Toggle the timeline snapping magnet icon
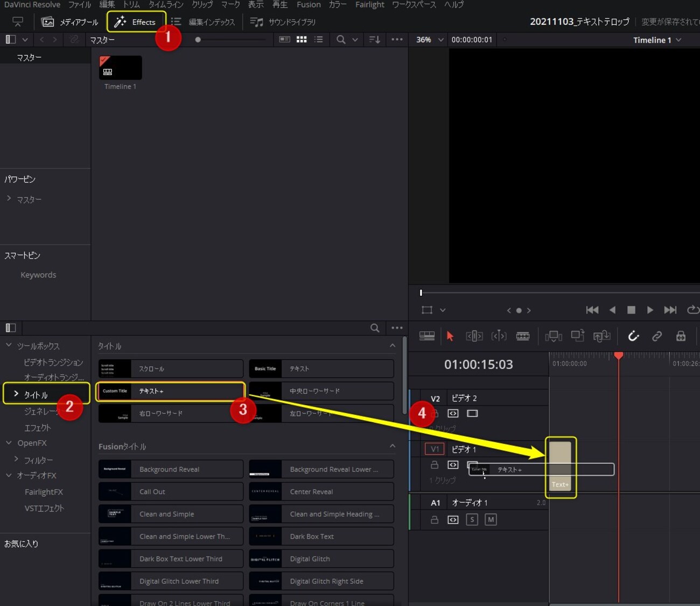The height and width of the screenshot is (606, 700). [x=633, y=336]
